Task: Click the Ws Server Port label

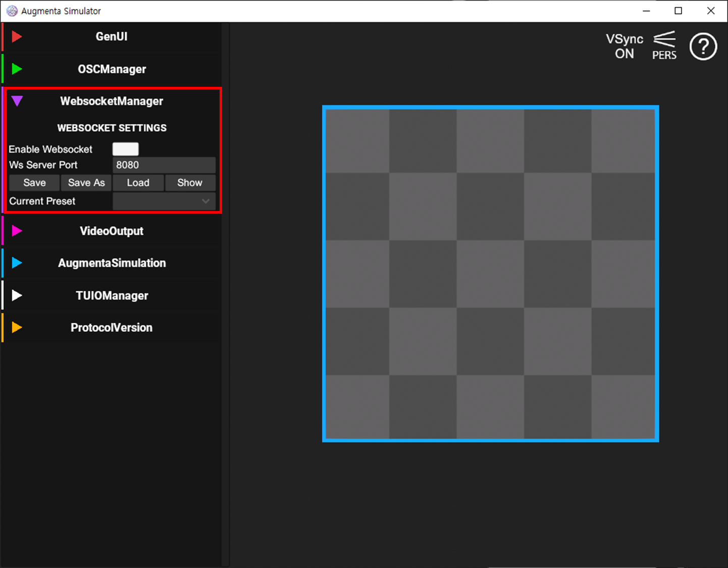Action: click(x=43, y=165)
